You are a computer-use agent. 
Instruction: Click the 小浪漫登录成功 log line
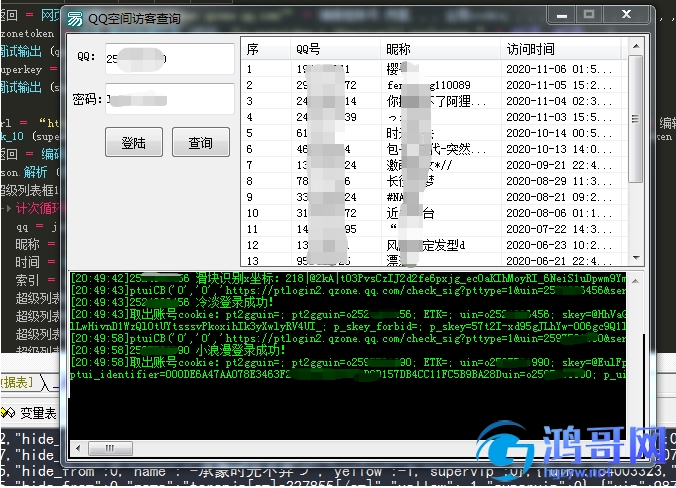coord(178,350)
